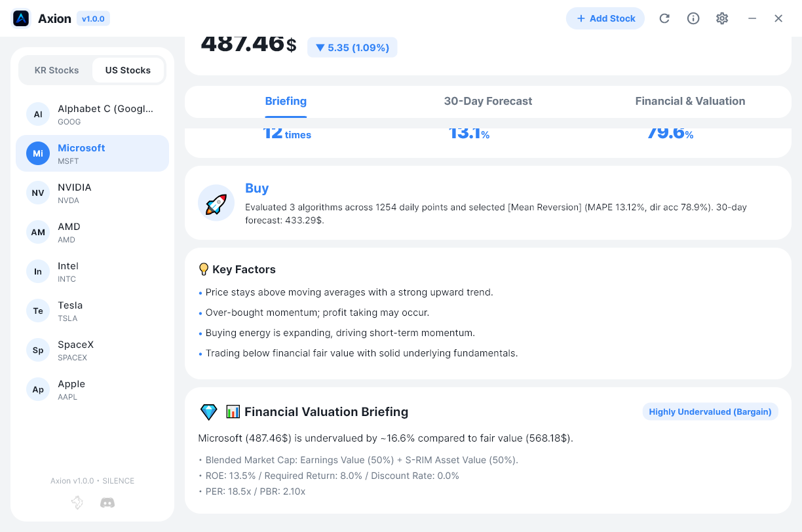
Task: Click the Highly Undervalued (Bargain) badge
Action: (710, 411)
